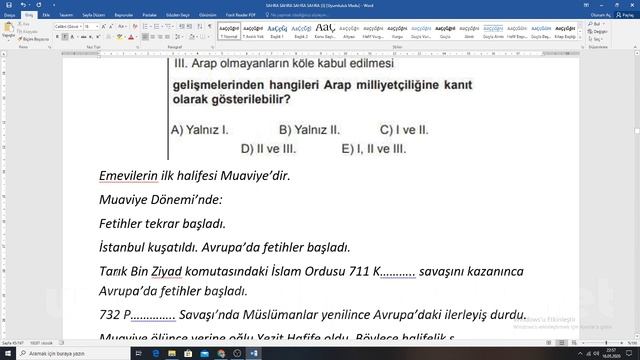Open Chrome from the taskbar
This screenshot has width=640, height=360.
[221, 353]
